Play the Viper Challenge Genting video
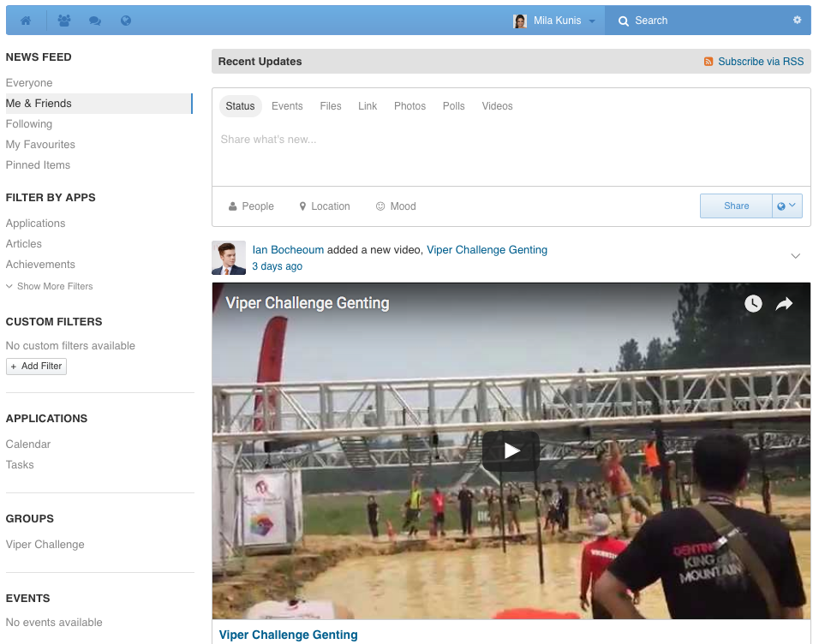 tap(511, 450)
